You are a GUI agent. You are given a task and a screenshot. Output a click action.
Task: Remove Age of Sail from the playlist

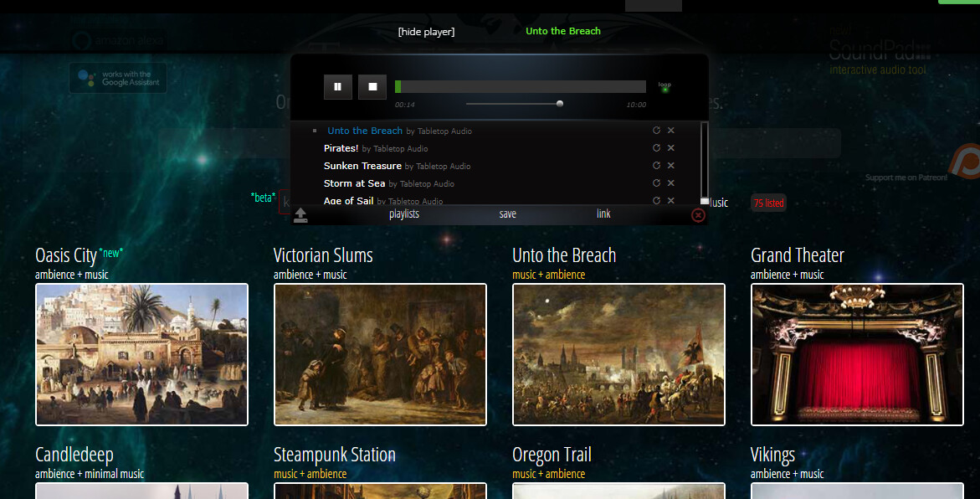tap(670, 200)
